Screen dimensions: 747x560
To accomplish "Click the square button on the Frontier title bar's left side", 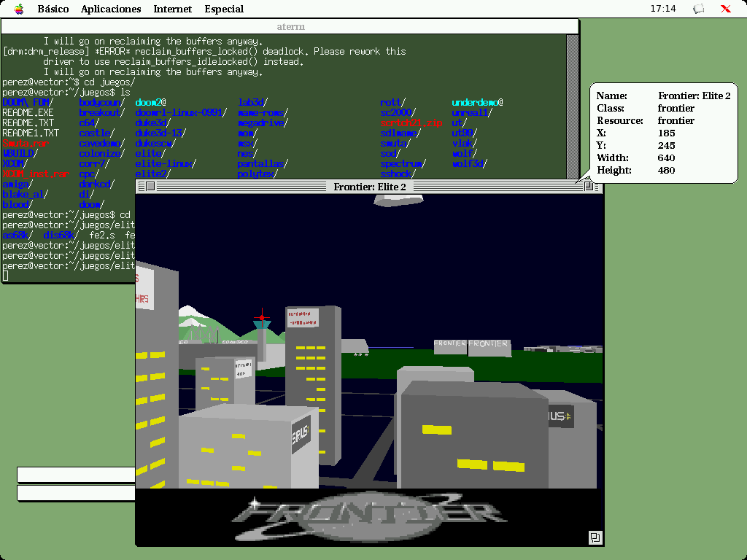I will click(150, 186).
